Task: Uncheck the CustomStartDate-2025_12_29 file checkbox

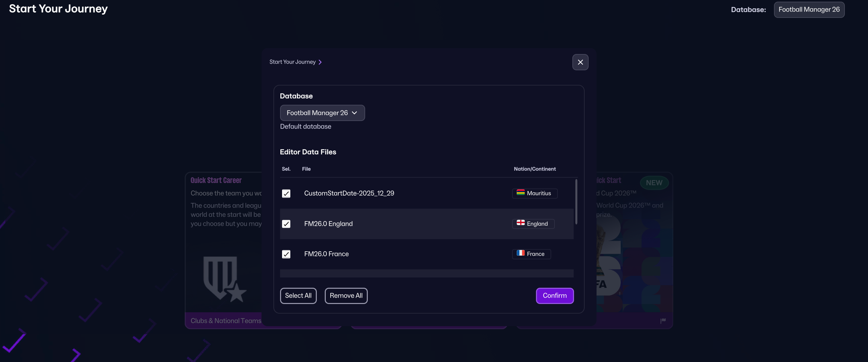Action: pos(286,193)
